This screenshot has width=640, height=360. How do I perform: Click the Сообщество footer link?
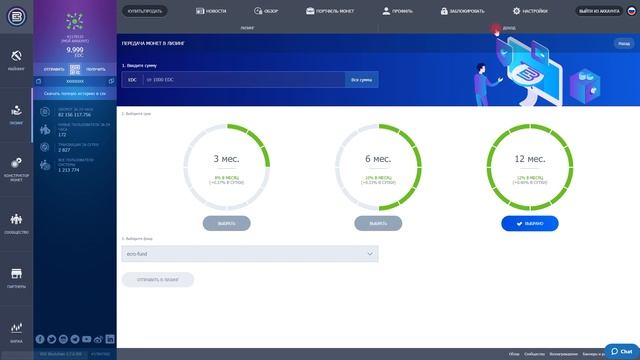point(534,354)
